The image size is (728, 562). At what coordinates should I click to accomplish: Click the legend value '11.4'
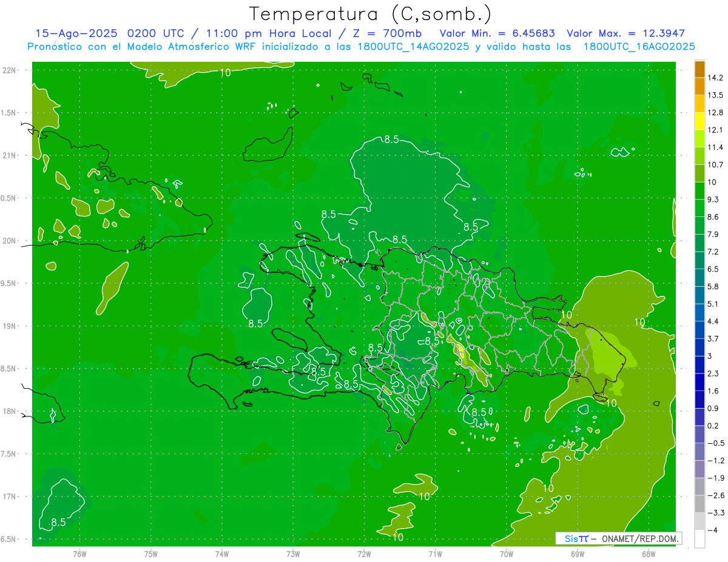pos(716,147)
